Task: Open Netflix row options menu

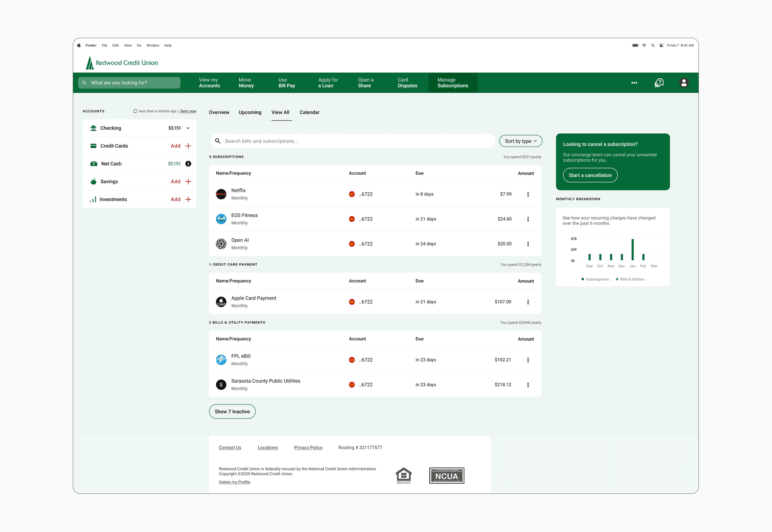Action: (x=528, y=194)
